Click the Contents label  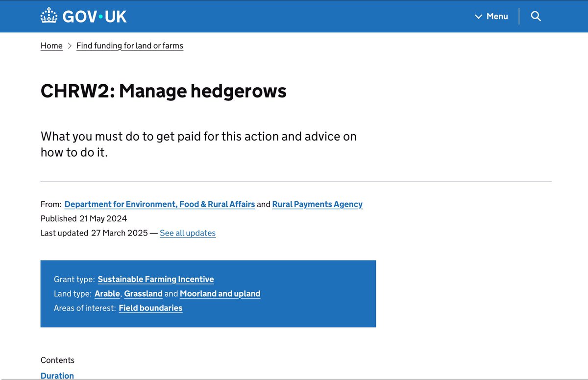click(57, 360)
